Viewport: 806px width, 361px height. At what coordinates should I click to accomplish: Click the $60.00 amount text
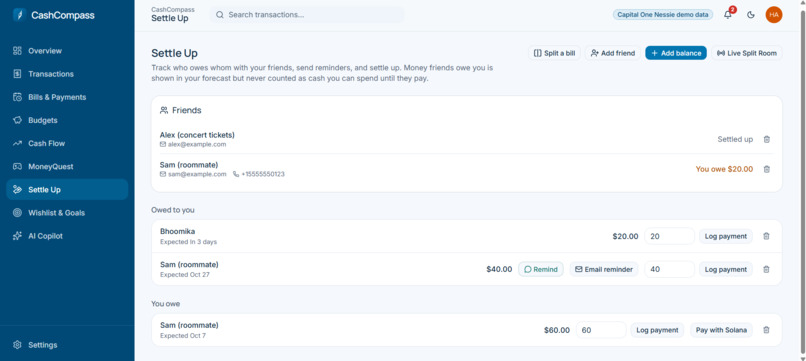coord(557,330)
